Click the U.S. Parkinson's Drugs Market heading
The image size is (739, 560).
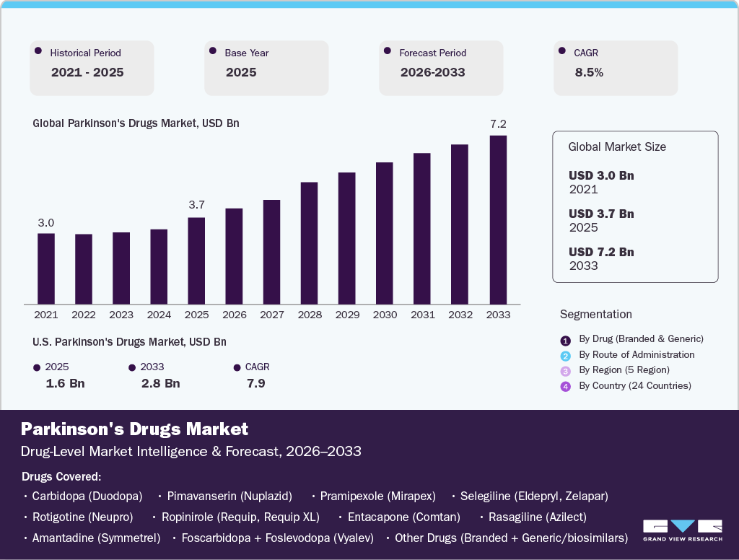coord(129,342)
